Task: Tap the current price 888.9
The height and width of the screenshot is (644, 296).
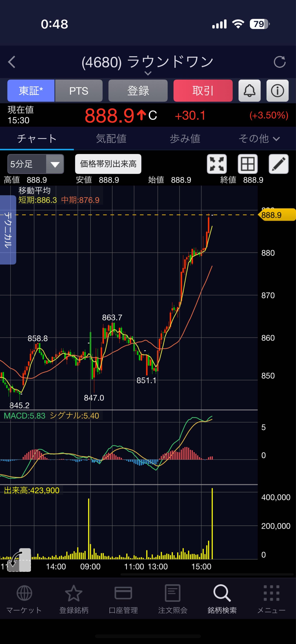Action: (109, 116)
